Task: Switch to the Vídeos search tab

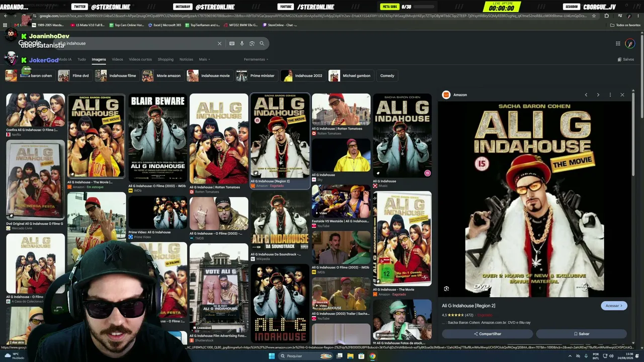Action: click(117, 59)
